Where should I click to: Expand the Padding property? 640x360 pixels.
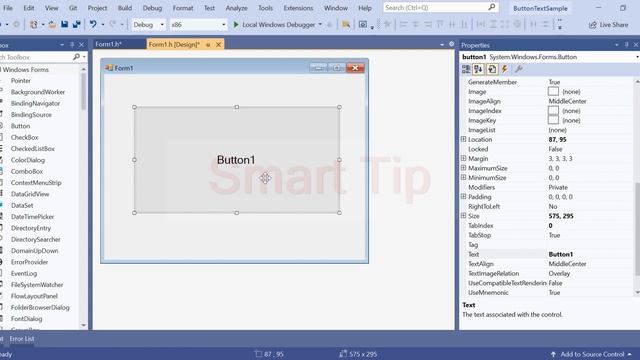[463, 197]
